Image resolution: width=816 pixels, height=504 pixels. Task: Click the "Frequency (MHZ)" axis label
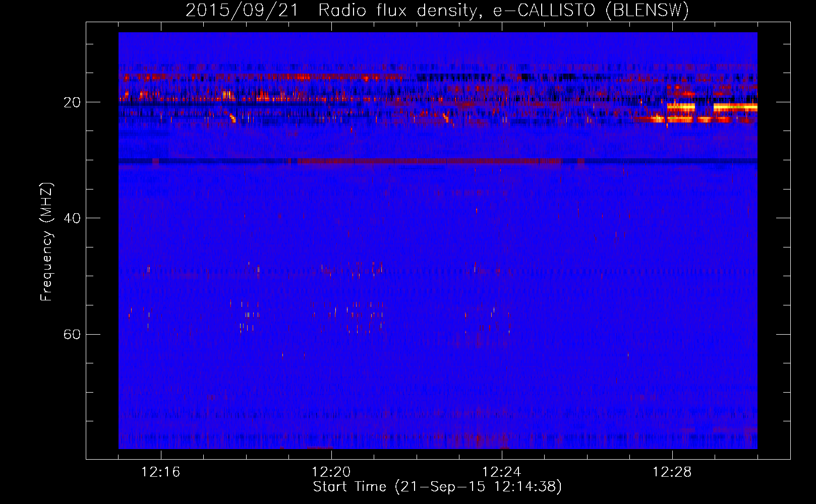coord(46,242)
